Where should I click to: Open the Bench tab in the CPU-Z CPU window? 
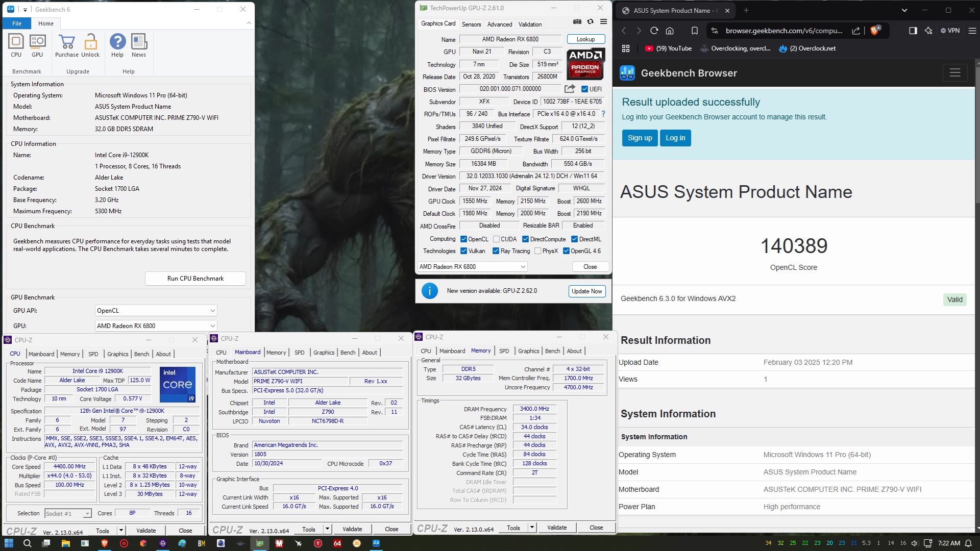coord(141,354)
